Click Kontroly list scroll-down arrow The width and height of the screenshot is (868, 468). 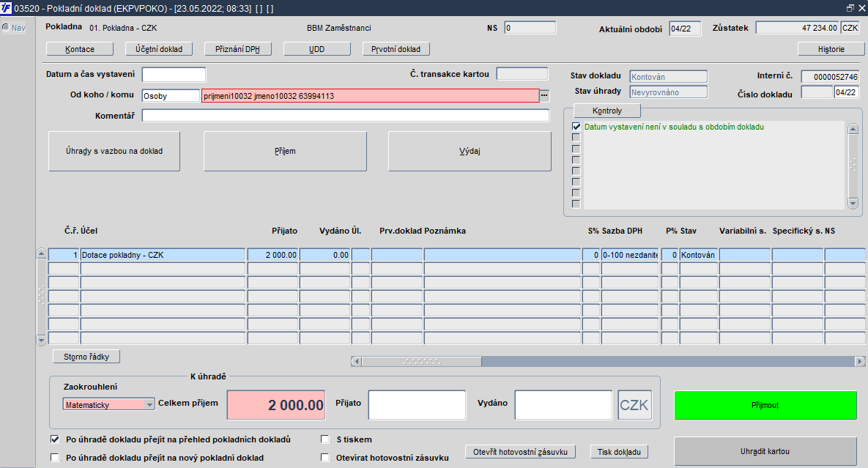(x=853, y=204)
